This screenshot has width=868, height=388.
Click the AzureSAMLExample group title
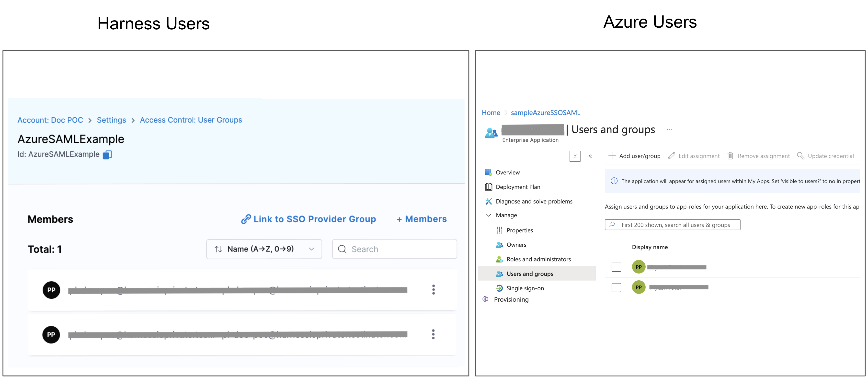(71, 139)
